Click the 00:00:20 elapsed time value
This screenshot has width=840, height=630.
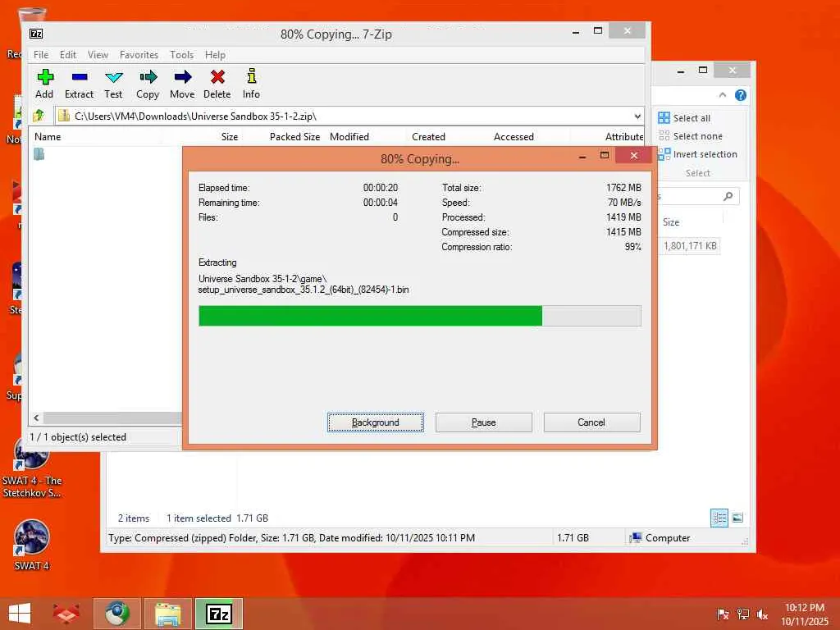click(x=381, y=188)
